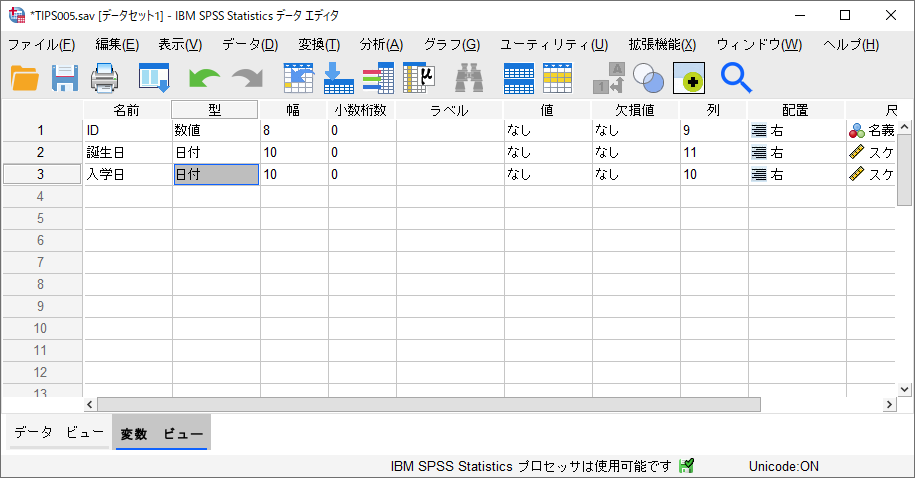Click the horizontal scrollbar thumb
Image resolution: width=915 pixels, height=478 pixels.
point(429,404)
